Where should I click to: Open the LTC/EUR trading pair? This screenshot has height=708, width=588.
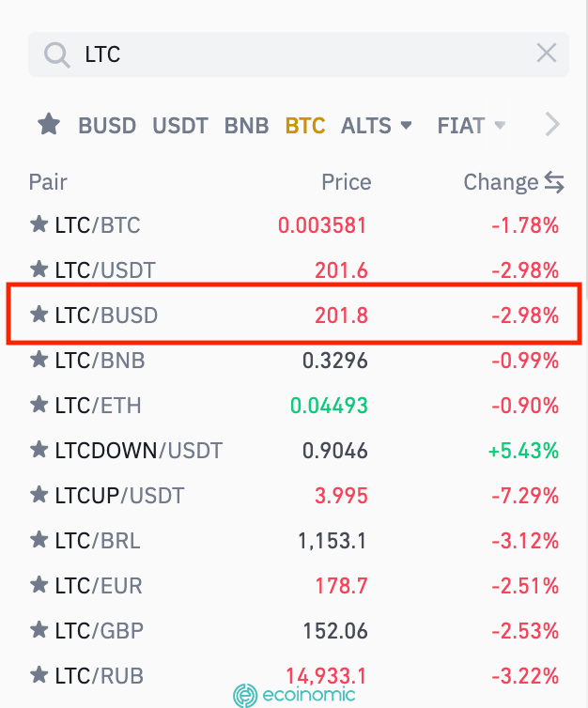tap(99, 586)
